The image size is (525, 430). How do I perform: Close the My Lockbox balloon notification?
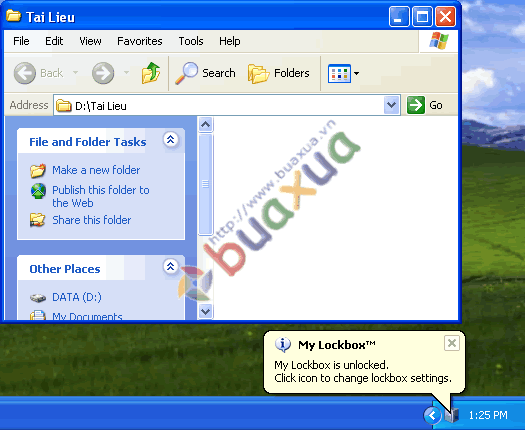click(x=451, y=343)
